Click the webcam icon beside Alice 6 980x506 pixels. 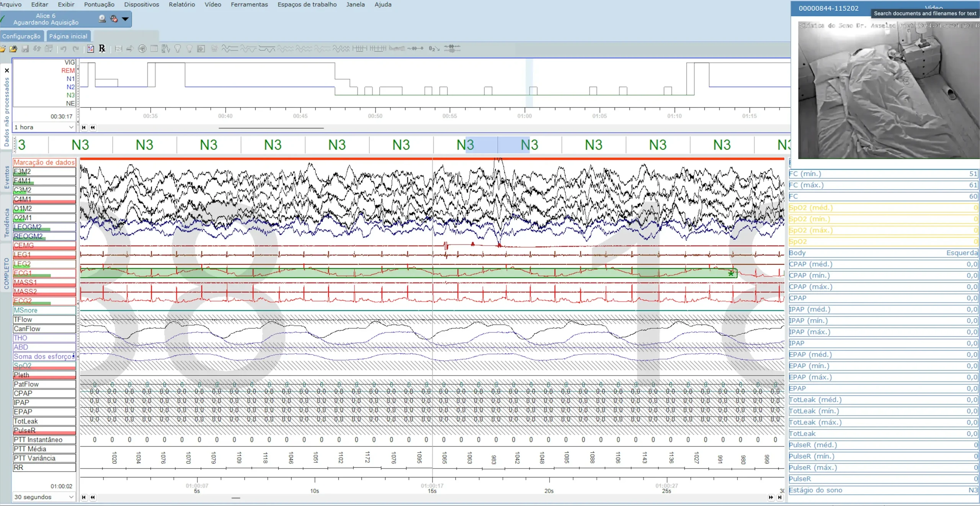pos(102,19)
